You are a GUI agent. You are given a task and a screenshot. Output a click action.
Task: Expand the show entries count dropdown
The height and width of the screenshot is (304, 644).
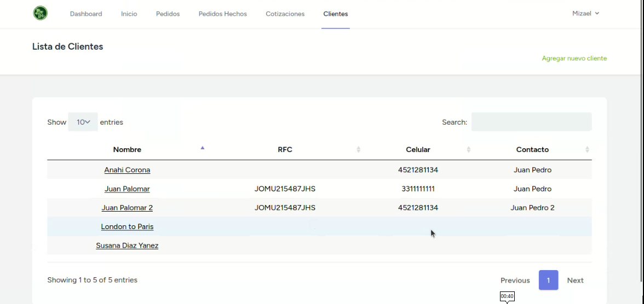pyautogui.click(x=83, y=122)
